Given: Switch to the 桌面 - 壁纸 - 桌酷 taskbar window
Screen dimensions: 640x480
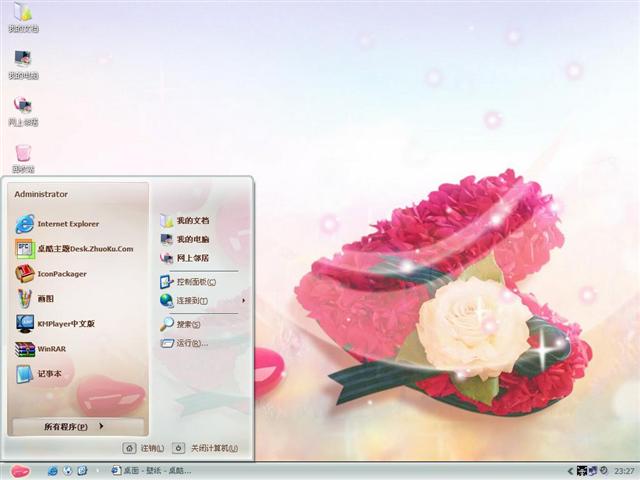Looking at the screenshot, I should pyautogui.click(x=151, y=471).
